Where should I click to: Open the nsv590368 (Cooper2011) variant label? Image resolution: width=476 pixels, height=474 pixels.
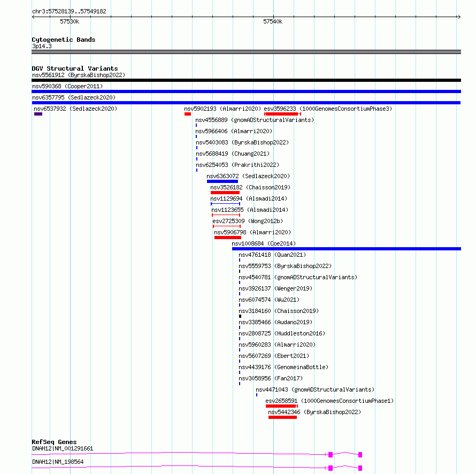(x=67, y=86)
